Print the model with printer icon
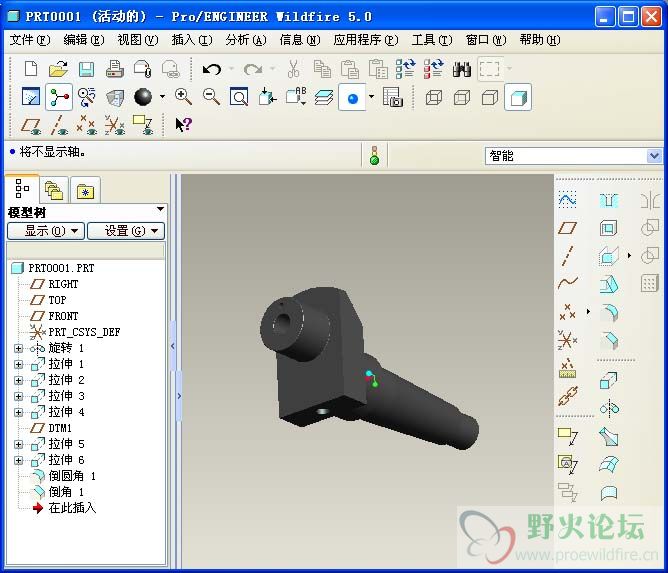This screenshot has height=573, width=668. (x=115, y=69)
